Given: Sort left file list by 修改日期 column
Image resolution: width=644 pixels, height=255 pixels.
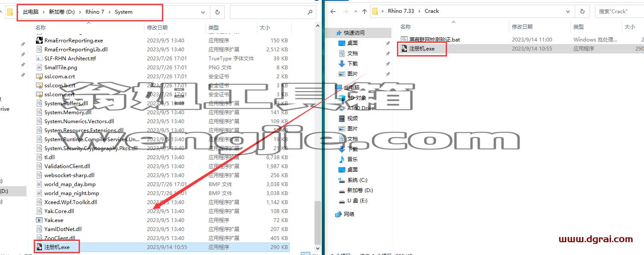Looking at the screenshot, I should (x=158, y=27).
